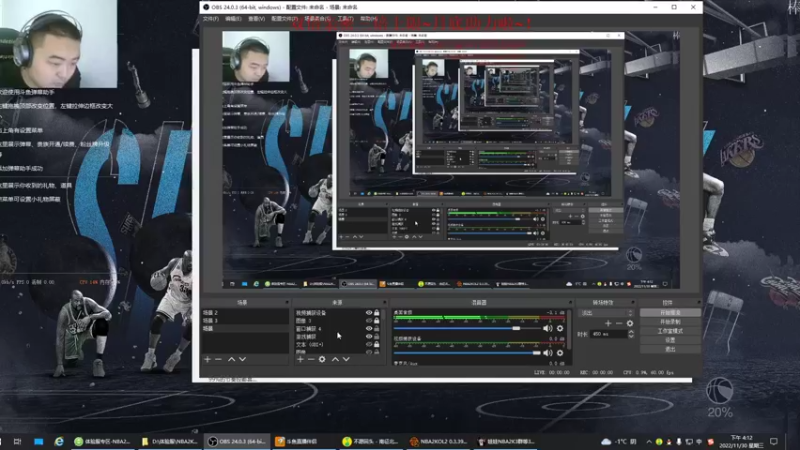Toggle visibility of the 文本 (GDI+) source
The width and height of the screenshot is (800, 450).
tap(369, 344)
